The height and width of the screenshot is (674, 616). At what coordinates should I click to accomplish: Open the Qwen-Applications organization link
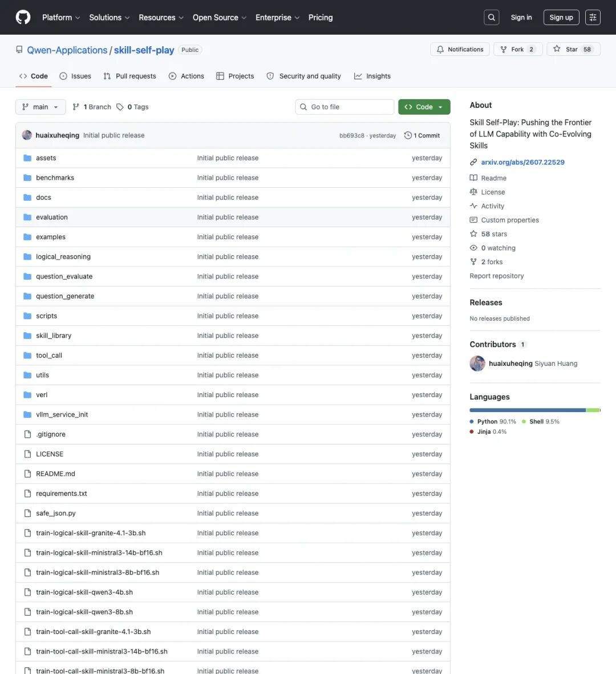67,50
